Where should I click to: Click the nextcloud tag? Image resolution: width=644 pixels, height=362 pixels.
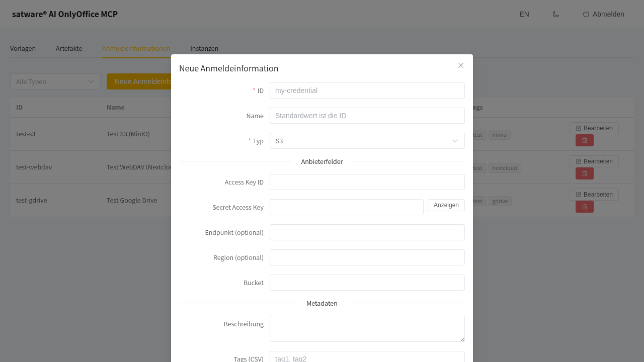(505, 168)
